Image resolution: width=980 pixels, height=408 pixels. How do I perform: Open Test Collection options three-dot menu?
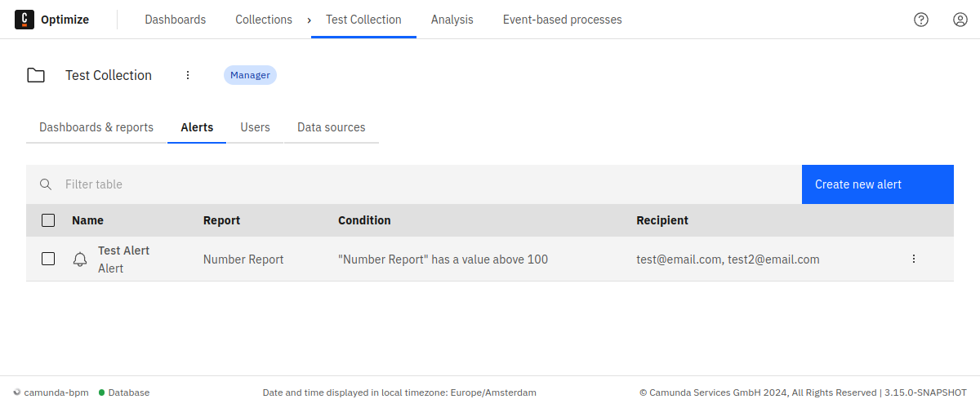tap(188, 75)
